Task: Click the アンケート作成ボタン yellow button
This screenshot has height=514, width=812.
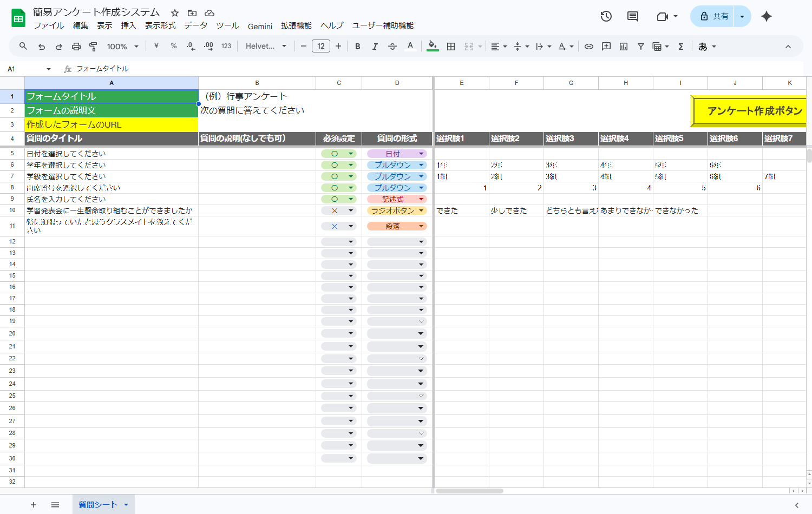Action: [x=750, y=111]
